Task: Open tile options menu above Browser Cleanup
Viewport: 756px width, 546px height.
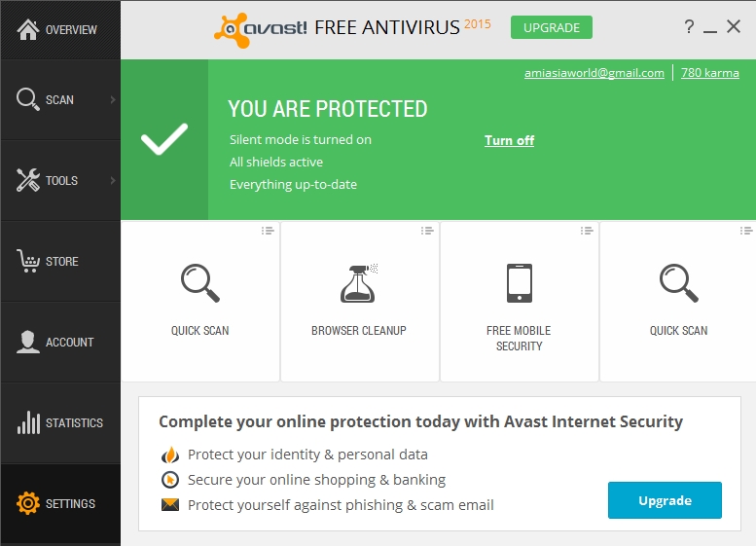Action: coord(427,231)
